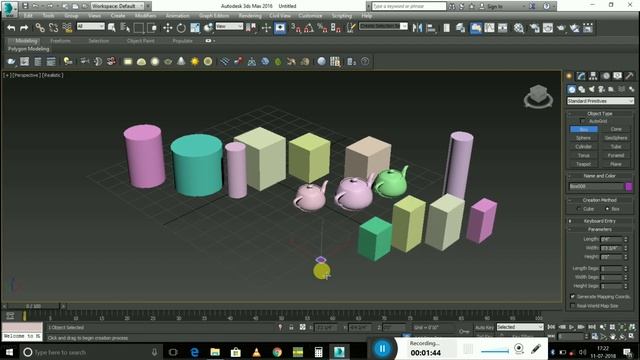Toggle the AutoGrid checkbox
The width and height of the screenshot is (640, 360).
pos(582,121)
